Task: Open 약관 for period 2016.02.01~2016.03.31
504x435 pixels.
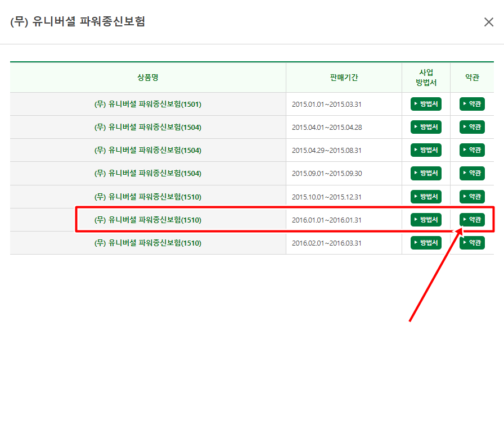Action: click(472, 243)
